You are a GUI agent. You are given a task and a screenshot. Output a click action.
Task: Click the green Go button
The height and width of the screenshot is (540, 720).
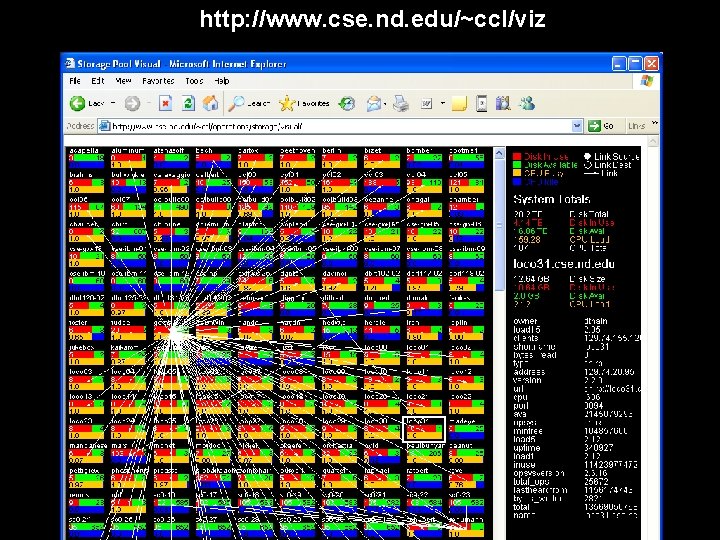601,126
